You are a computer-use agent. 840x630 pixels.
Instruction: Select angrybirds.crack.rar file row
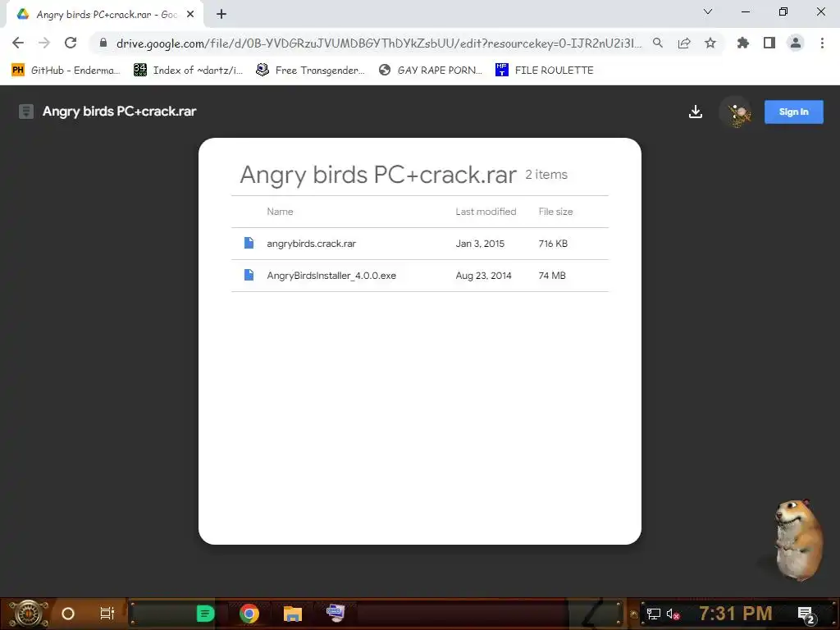point(420,244)
